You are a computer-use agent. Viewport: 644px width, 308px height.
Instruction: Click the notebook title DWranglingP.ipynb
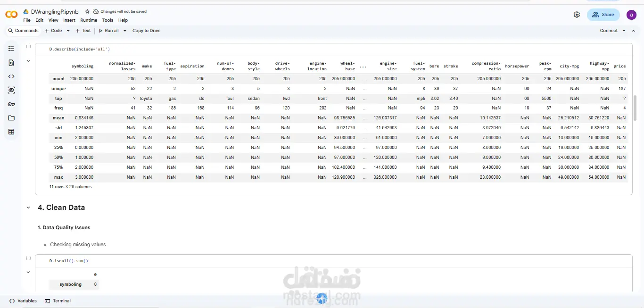(x=55, y=11)
